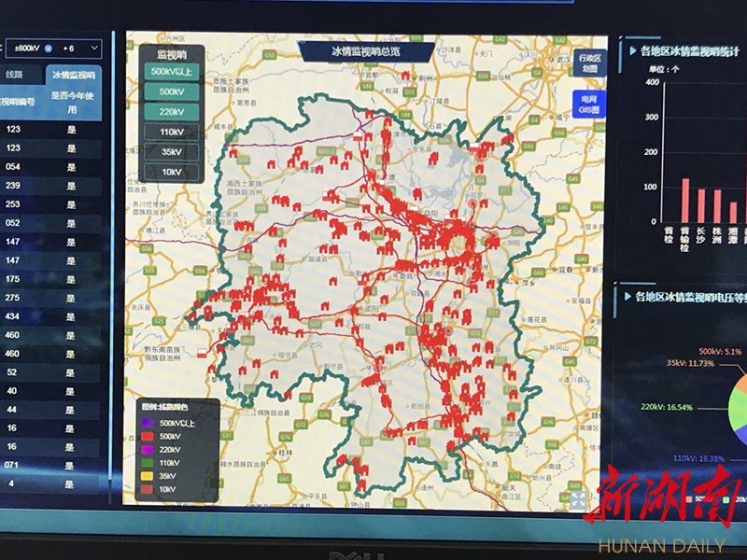Viewport: 747px width, 560px height.
Task: Click the red 500kV legend color swatch
Action: pyautogui.click(x=148, y=436)
